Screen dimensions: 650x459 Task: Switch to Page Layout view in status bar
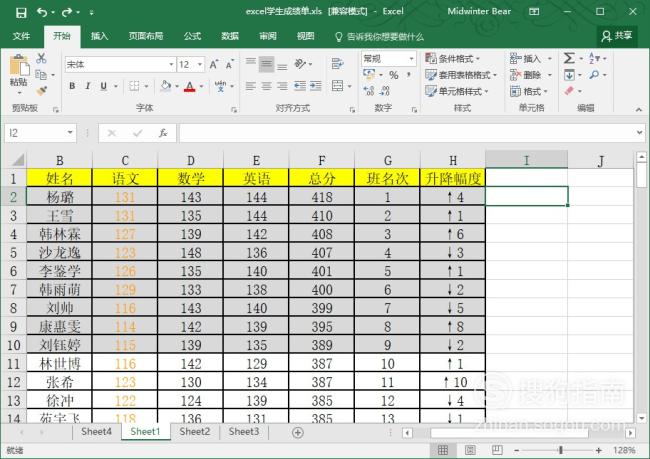(x=471, y=450)
